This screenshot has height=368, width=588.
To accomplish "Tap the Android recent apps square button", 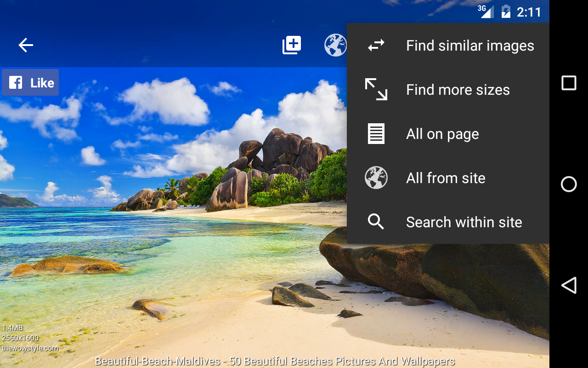I will click(569, 83).
